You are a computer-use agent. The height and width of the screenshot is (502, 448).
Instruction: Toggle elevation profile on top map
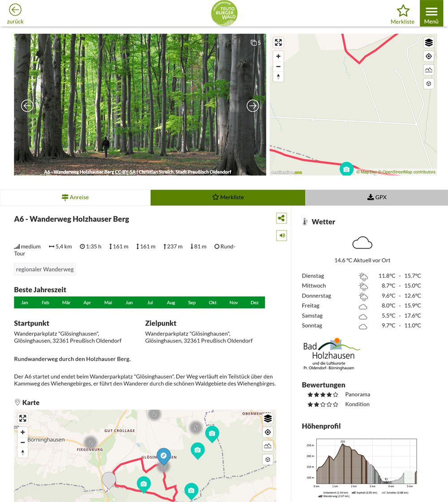[429, 70]
